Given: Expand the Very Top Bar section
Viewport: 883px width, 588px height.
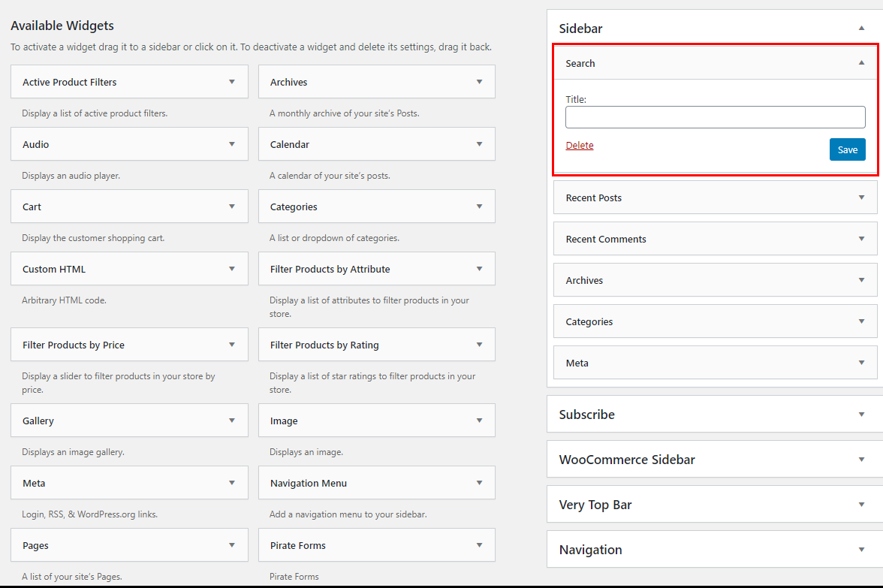Looking at the screenshot, I should tap(861, 504).
